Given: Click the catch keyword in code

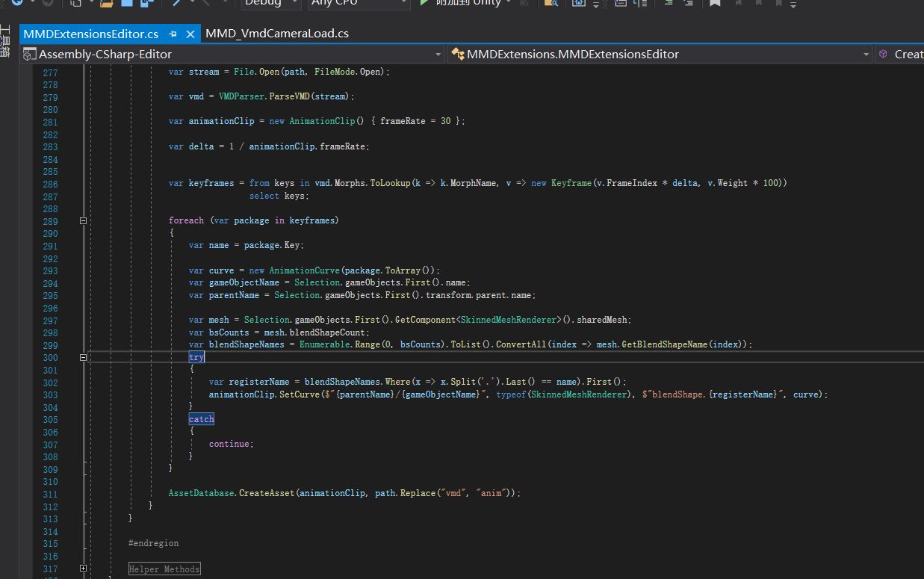Looking at the screenshot, I should [202, 420].
